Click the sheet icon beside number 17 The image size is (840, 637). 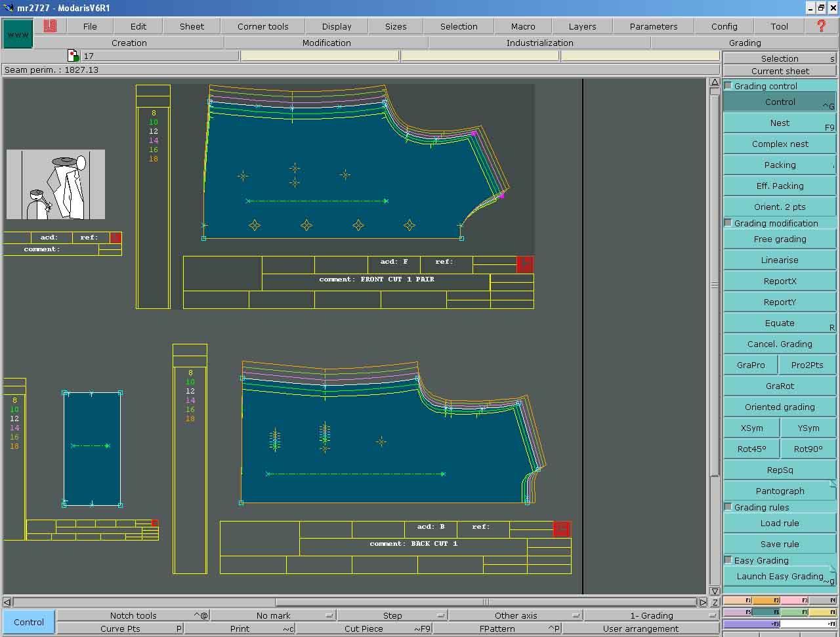(73, 56)
